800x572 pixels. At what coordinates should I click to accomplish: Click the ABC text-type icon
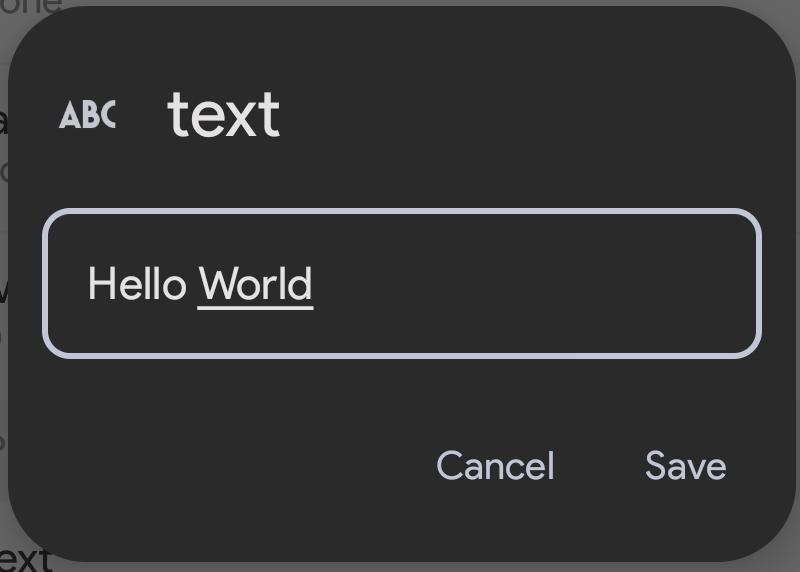pos(87,115)
